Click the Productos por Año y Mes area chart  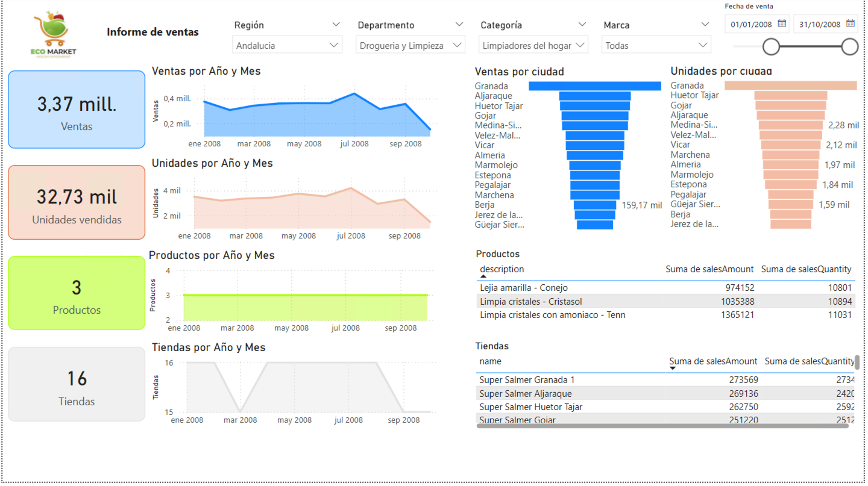coord(305,307)
